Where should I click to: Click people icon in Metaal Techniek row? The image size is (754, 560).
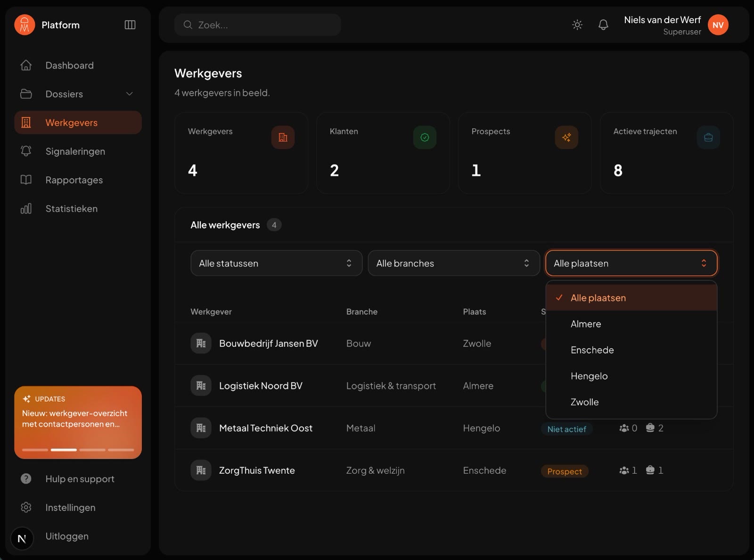pyautogui.click(x=624, y=428)
